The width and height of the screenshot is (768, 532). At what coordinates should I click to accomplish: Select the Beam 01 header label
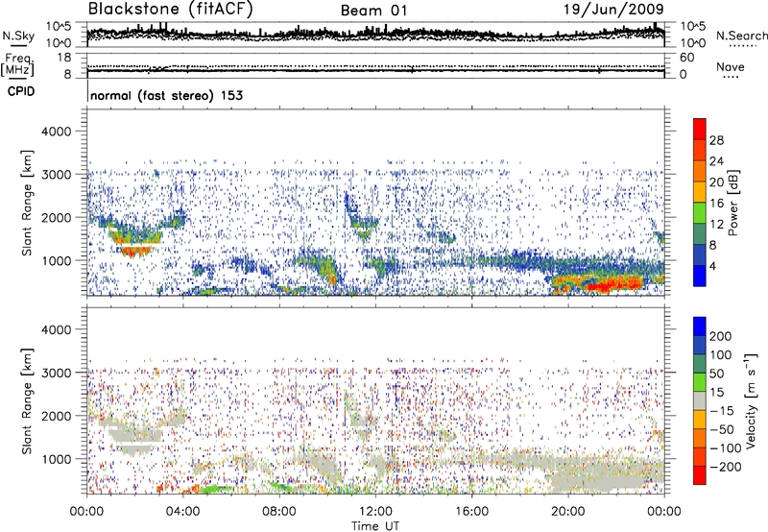[x=373, y=11]
